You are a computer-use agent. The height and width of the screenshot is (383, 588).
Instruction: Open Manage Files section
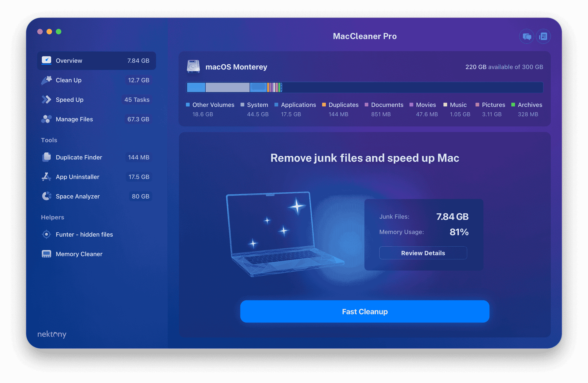tap(75, 119)
